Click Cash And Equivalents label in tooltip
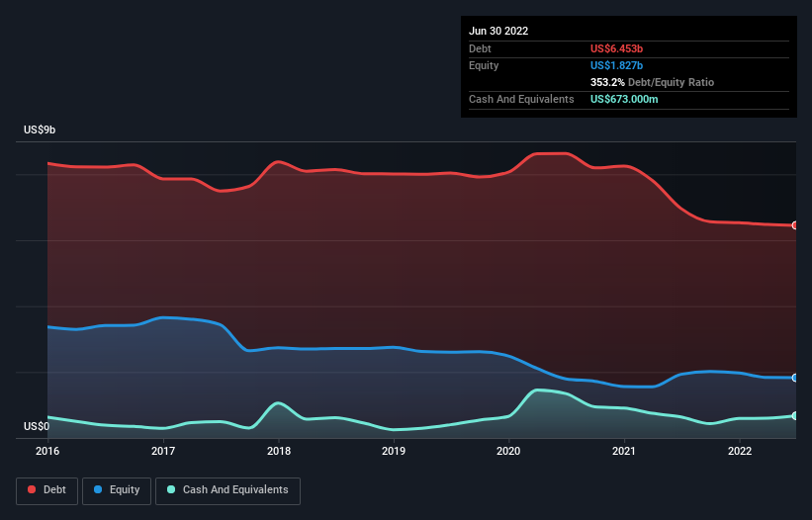812x520 pixels. tap(521, 99)
